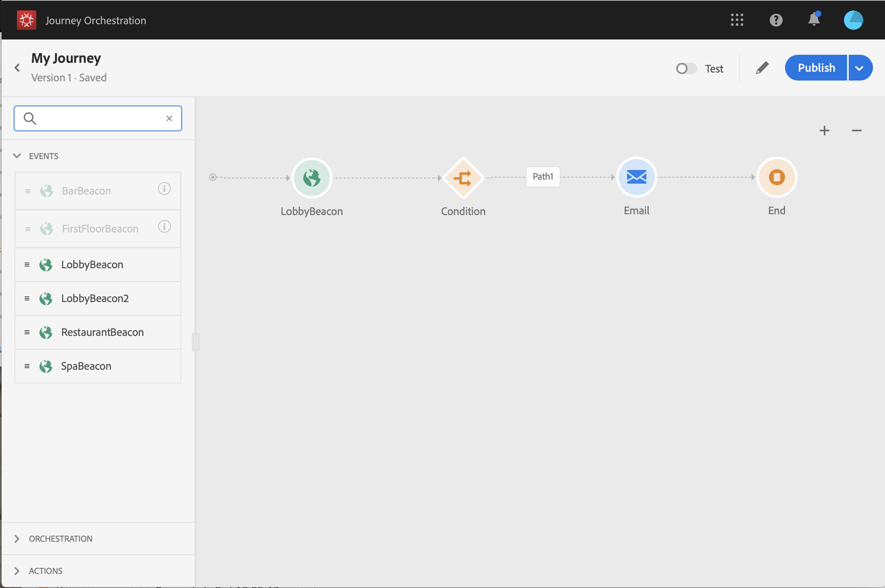Open the app switcher grid icon
Image resolution: width=885 pixels, height=588 pixels.
737,20
